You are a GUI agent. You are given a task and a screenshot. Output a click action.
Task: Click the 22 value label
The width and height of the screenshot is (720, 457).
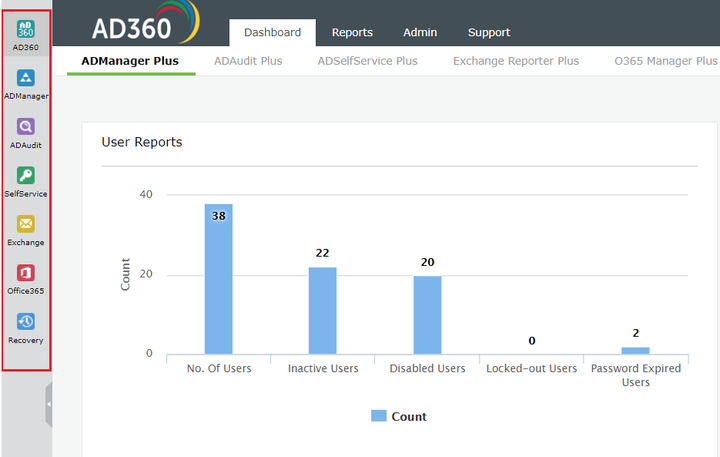coord(322,253)
